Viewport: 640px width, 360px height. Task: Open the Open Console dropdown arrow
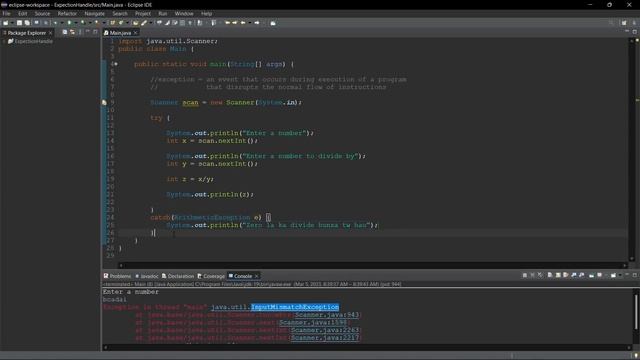[620, 276]
